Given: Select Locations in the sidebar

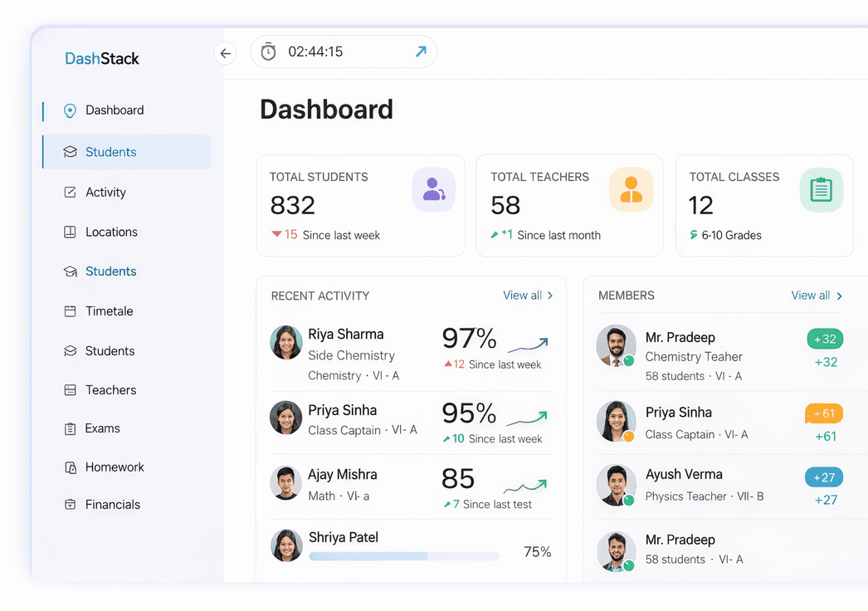Looking at the screenshot, I should point(111,232).
